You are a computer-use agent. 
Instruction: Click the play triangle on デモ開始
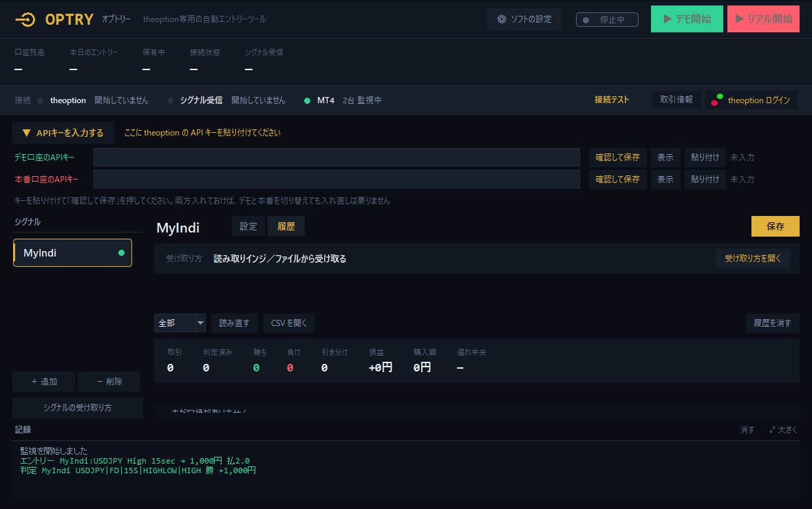point(667,19)
